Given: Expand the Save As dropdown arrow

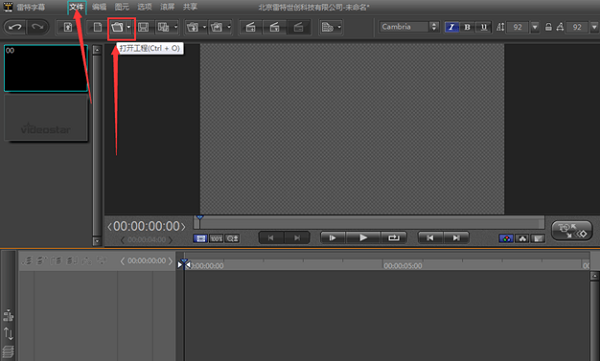Looking at the screenshot, I should pos(176,27).
